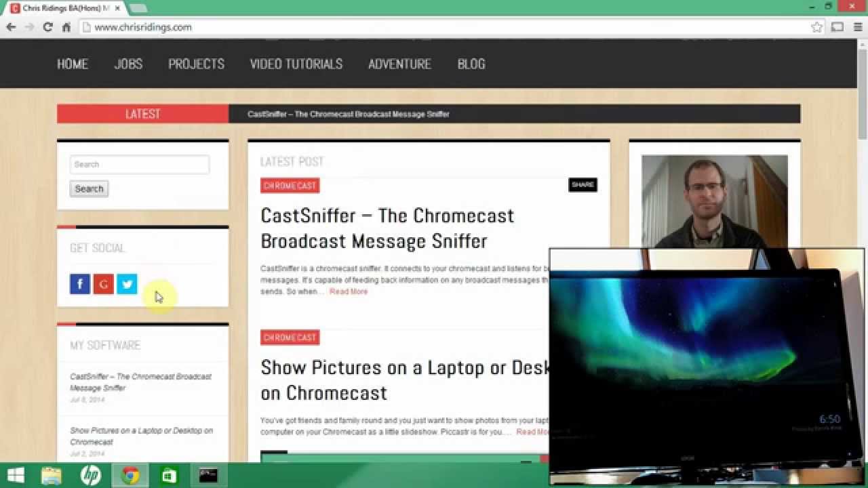Image resolution: width=868 pixels, height=488 pixels.
Task: Bookmark this page with the star icon
Action: point(817,27)
